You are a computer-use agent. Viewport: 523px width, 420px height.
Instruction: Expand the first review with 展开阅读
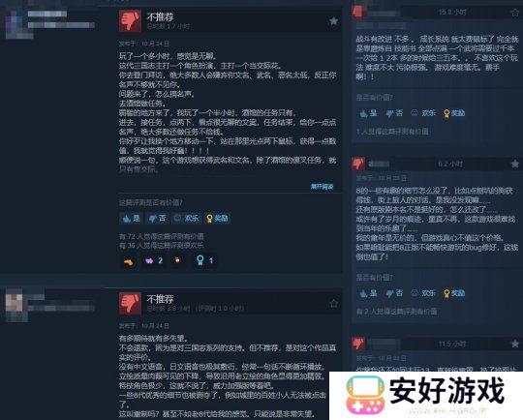[x=322, y=187]
